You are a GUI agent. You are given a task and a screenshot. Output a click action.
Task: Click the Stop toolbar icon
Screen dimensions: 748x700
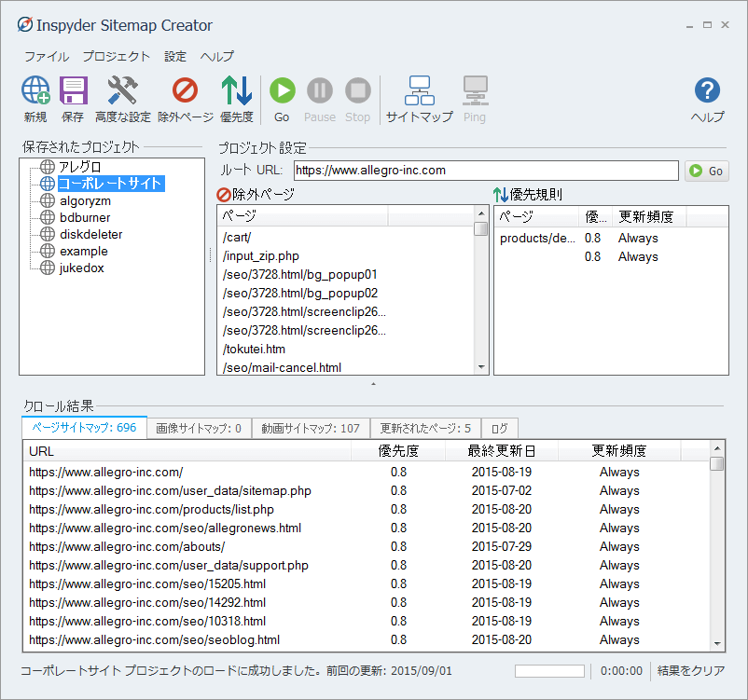(x=358, y=90)
